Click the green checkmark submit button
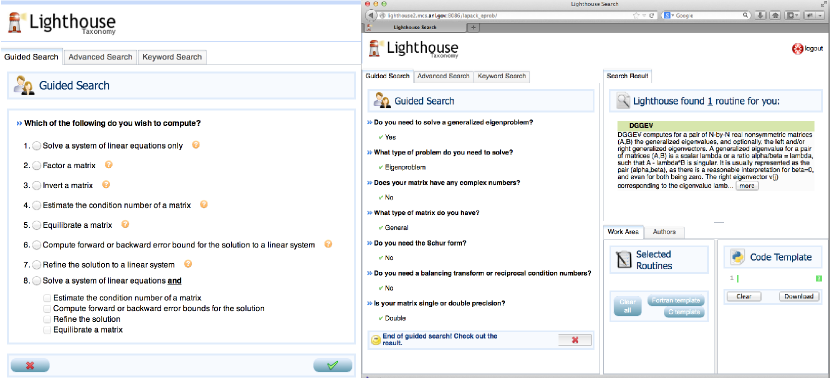The width and height of the screenshot is (830, 378). [332, 365]
